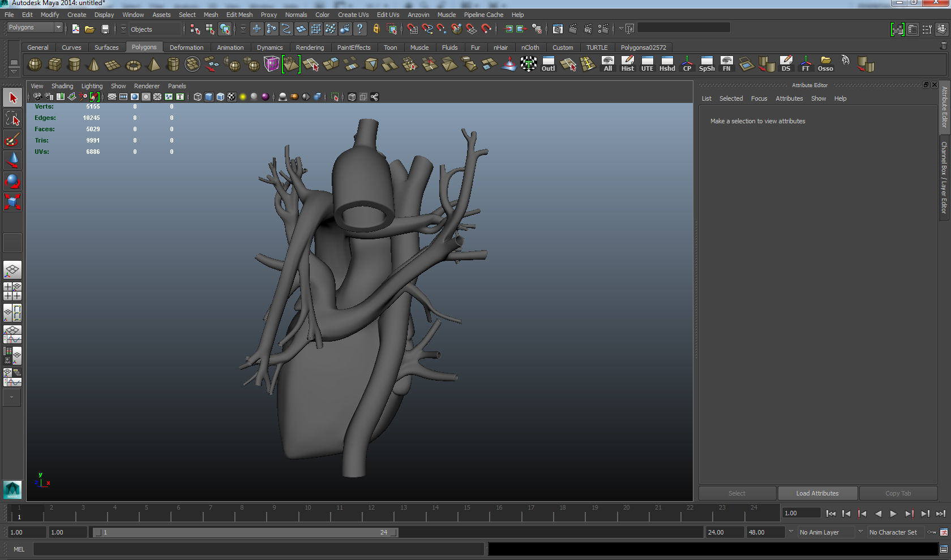
Task: Activate the Lasso select tool
Action: coord(12,119)
